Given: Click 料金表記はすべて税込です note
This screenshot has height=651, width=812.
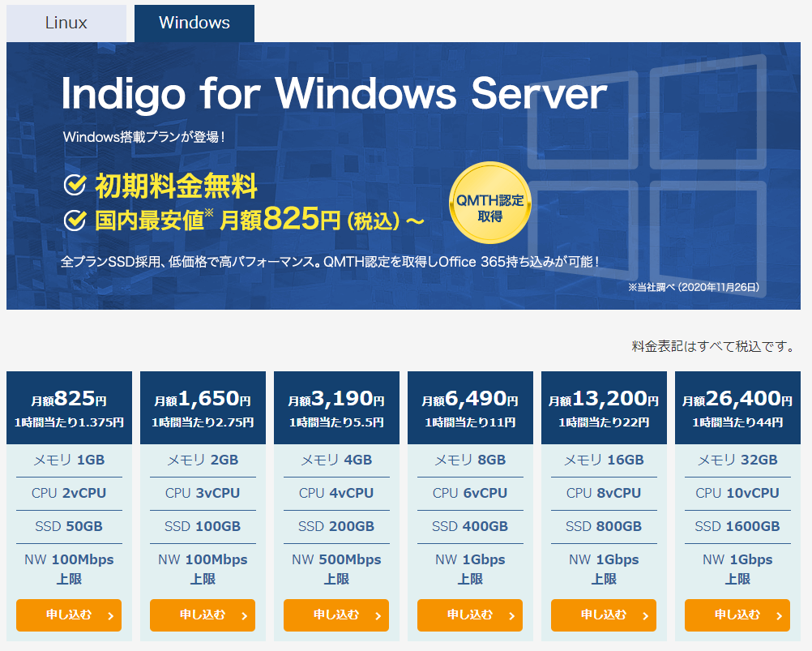Looking at the screenshot, I should pyautogui.click(x=715, y=346).
